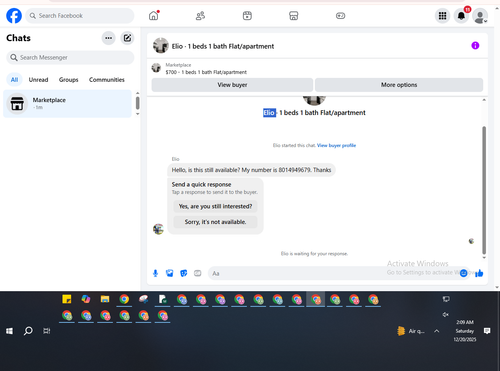
Task: Open the emoji picker in message box
Action: pyautogui.click(x=463, y=273)
